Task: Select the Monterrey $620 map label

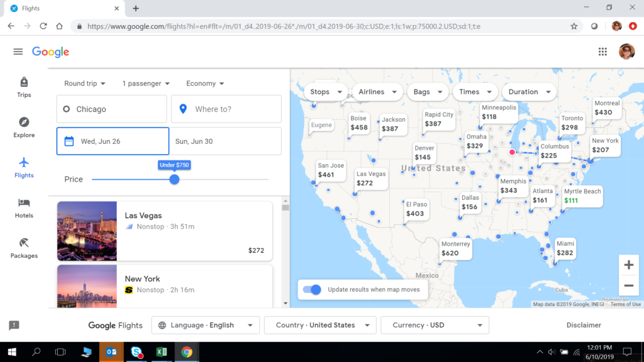Action: coord(455,249)
